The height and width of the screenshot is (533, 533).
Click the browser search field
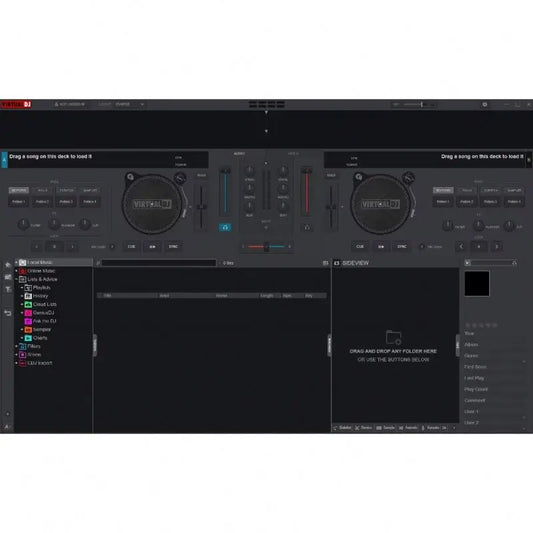159,263
